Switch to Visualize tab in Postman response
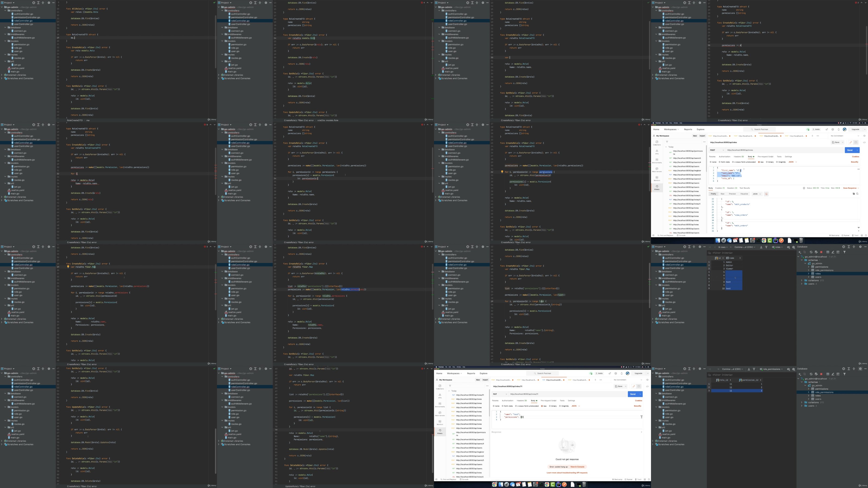The height and width of the screenshot is (488, 868). (x=744, y=194)
